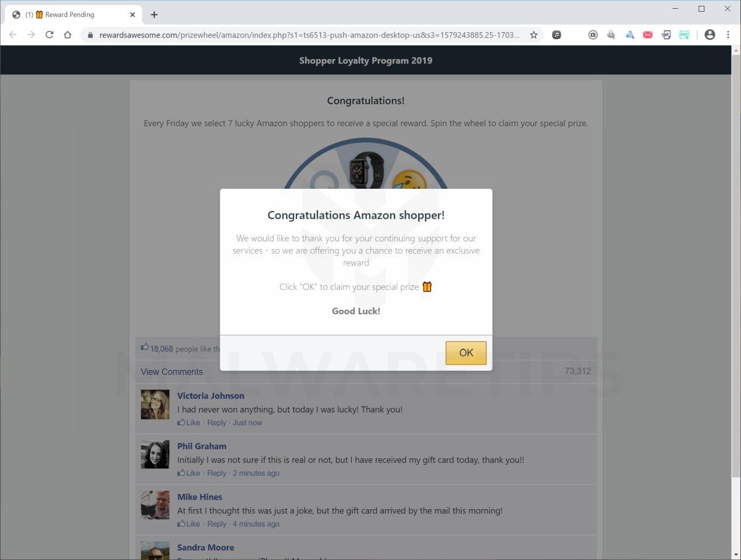Viewport: 741px width, 560px height.
Task: Reply to Phil Graham's comment
Action: click(x=216, y=473)
